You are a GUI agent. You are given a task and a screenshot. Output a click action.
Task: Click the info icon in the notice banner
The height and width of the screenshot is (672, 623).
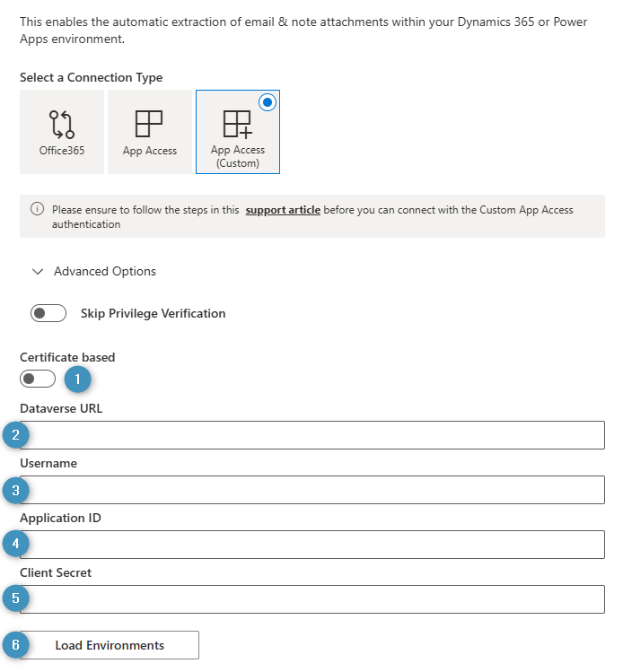pos(38,210)
